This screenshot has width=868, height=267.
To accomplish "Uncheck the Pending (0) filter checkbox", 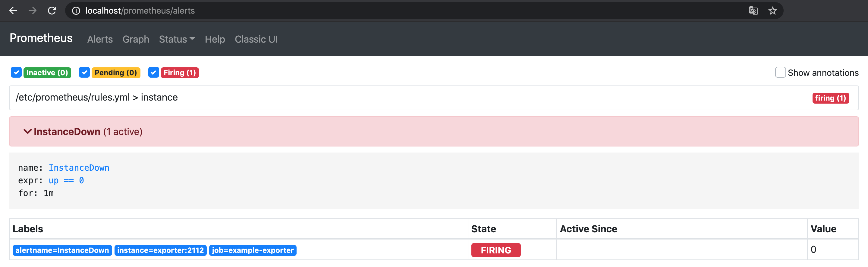I will [84, 72].
